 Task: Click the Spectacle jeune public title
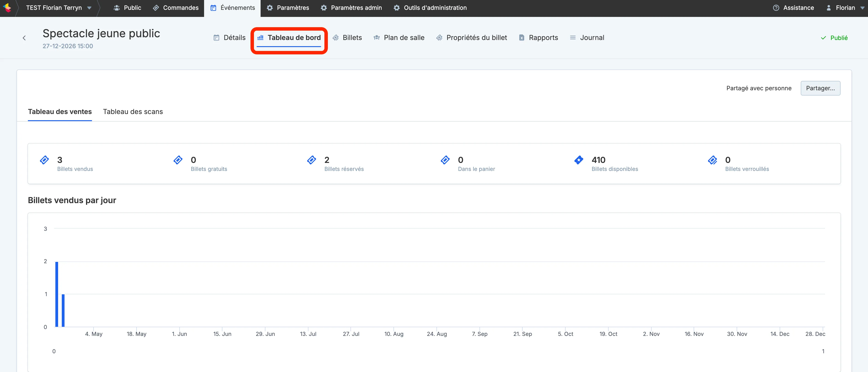coord(101,33)
